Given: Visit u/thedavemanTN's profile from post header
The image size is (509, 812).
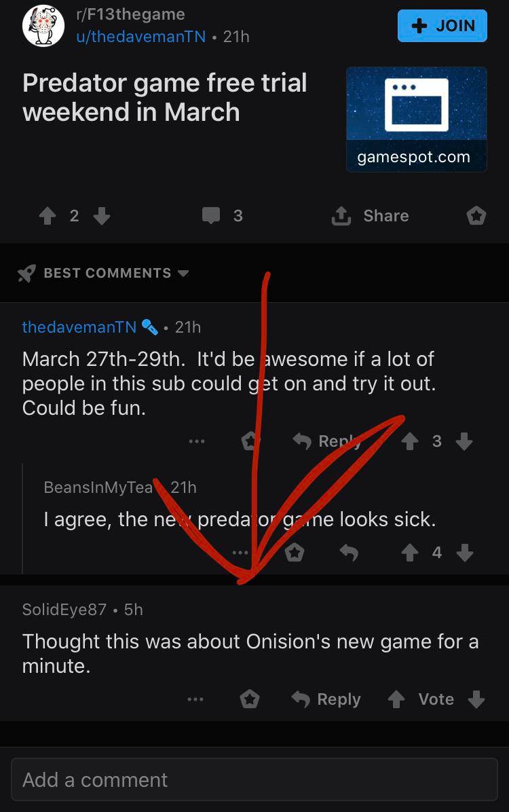Looking at the screenshot, I should [x=140, y=37].
